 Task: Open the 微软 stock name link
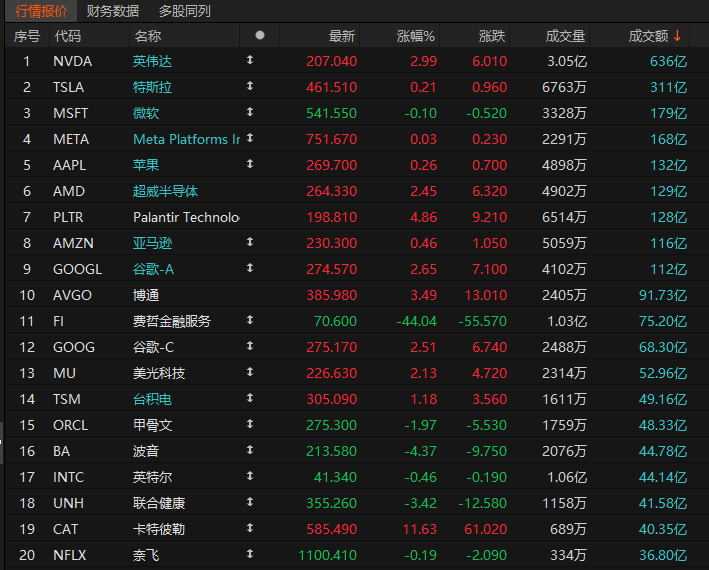click(146, 113)
